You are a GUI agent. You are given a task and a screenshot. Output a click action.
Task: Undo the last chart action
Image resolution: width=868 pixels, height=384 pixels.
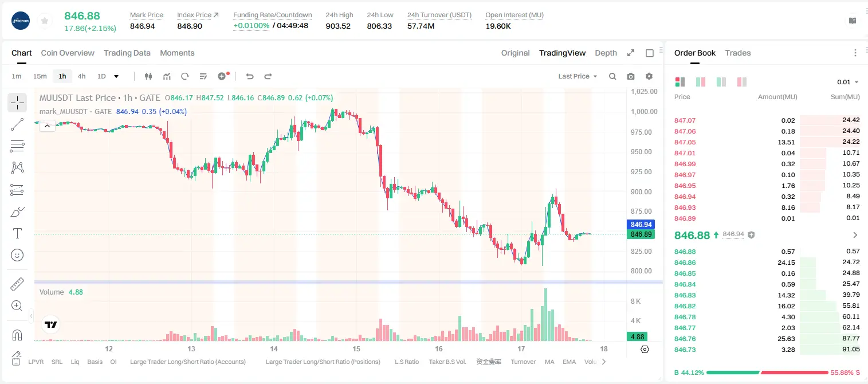250,76
